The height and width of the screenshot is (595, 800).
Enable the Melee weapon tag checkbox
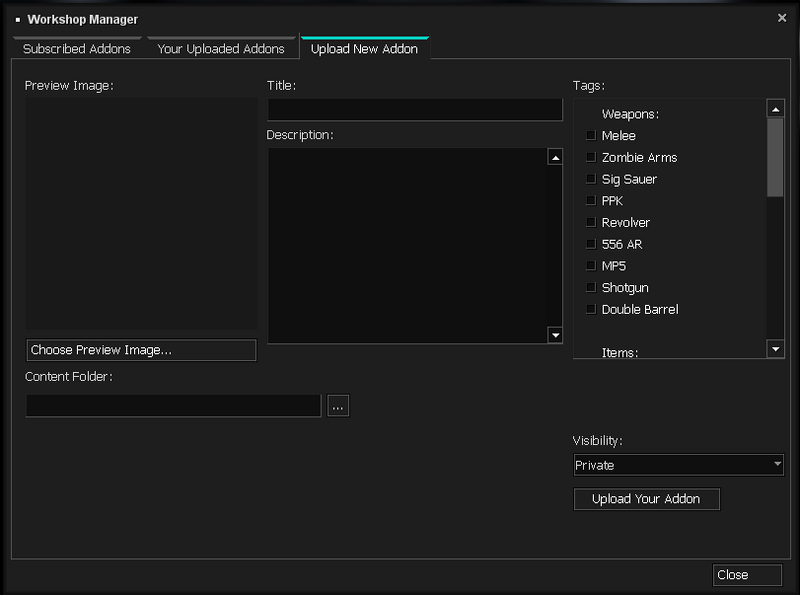(x=590, y=135)
